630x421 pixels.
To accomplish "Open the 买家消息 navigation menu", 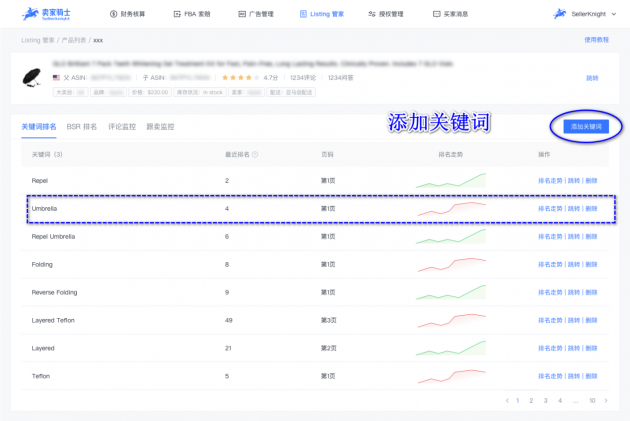I will pos(450,14).
